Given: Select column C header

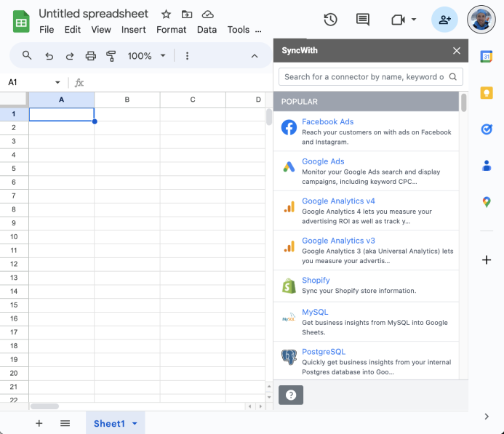Looking at the screenshot, I should (x=193, y=100).
